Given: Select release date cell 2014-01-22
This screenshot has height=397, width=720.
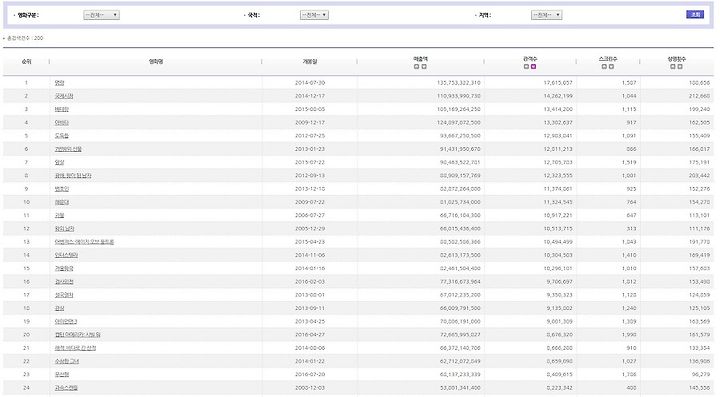Looking at the screenshot, I should pyautogui.click(x=310, y=362).
